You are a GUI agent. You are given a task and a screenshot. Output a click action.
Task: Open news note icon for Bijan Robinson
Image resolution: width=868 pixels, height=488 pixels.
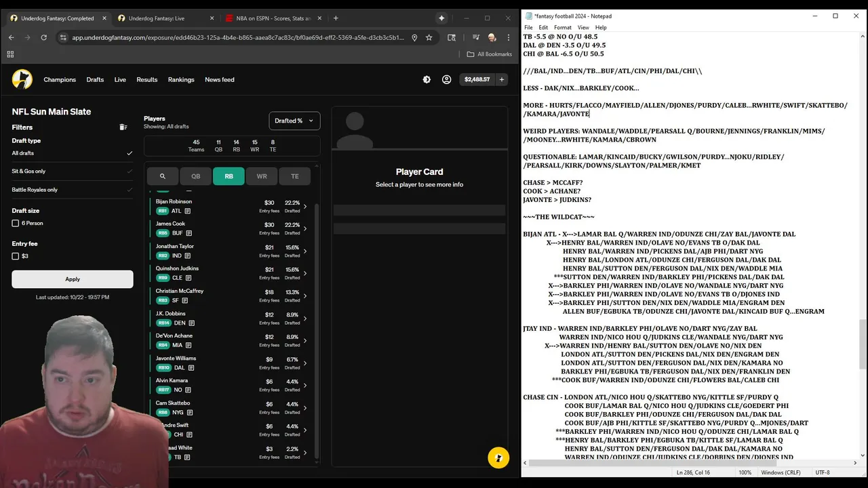(x=188, y=211)
